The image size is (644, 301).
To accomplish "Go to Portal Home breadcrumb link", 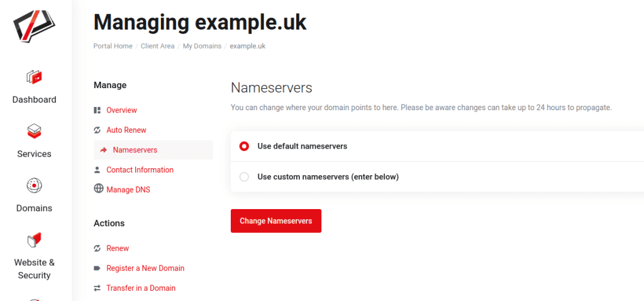I will tap(113, 46).
